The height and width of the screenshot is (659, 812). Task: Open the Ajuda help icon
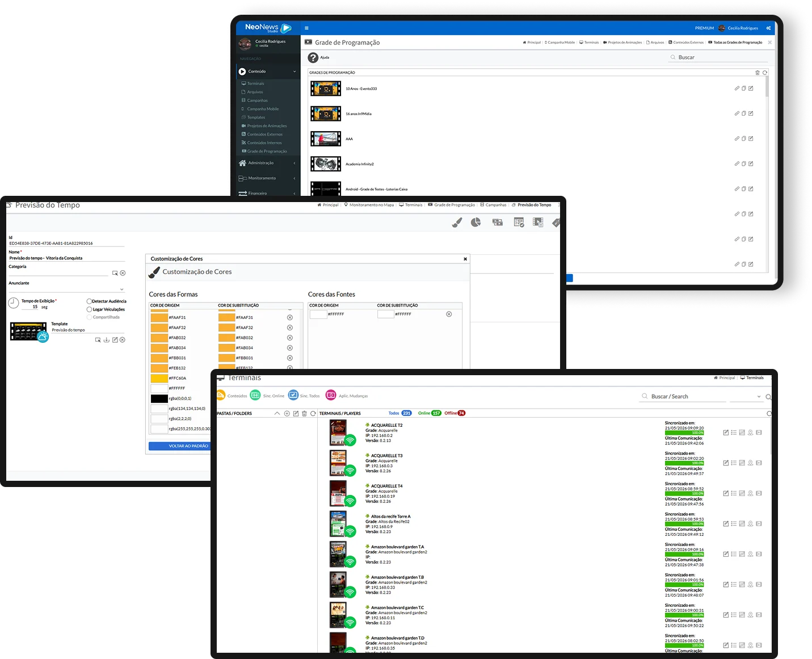click(x=313, y=57)
